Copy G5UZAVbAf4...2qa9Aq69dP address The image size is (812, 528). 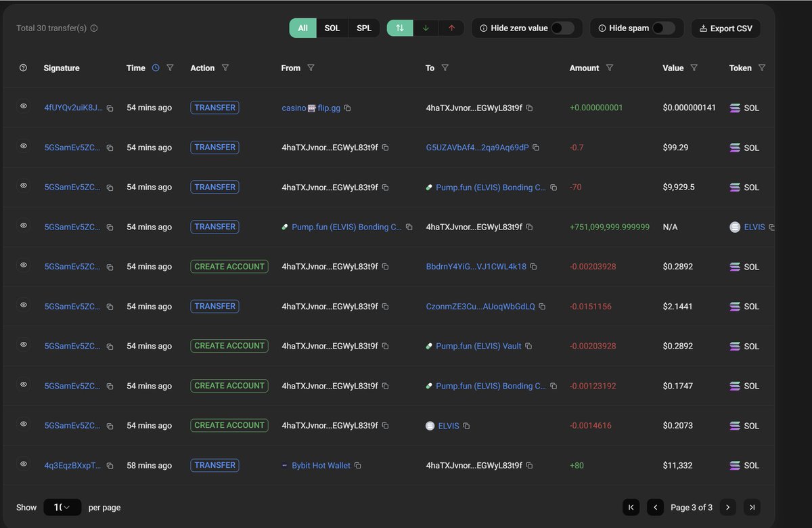pos(536,148)
